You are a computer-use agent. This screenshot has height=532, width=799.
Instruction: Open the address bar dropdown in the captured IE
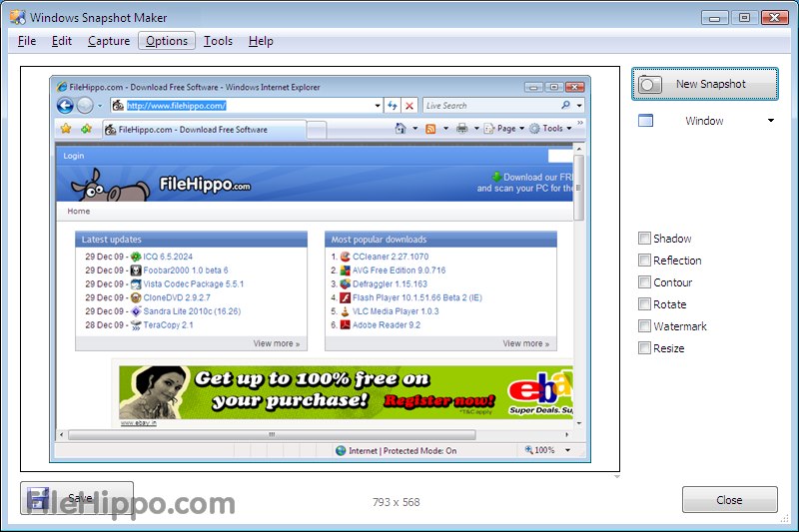[x=378, y=106]
